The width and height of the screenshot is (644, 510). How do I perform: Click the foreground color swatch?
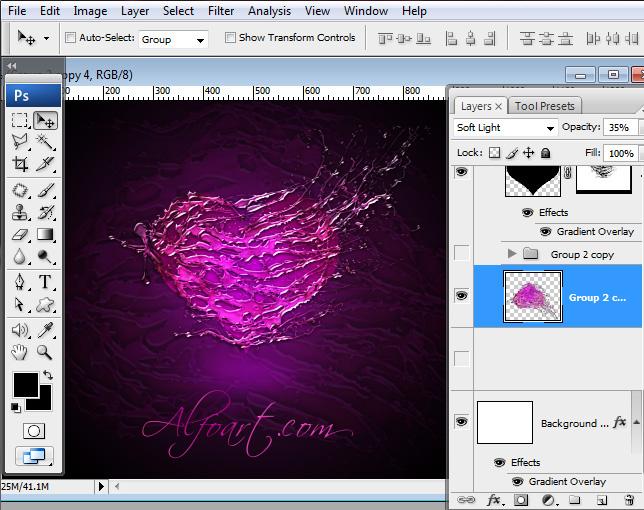point(24,383)
